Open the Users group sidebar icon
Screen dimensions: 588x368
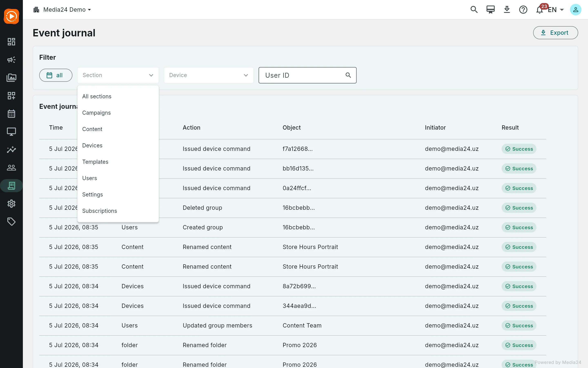point(11,168)
